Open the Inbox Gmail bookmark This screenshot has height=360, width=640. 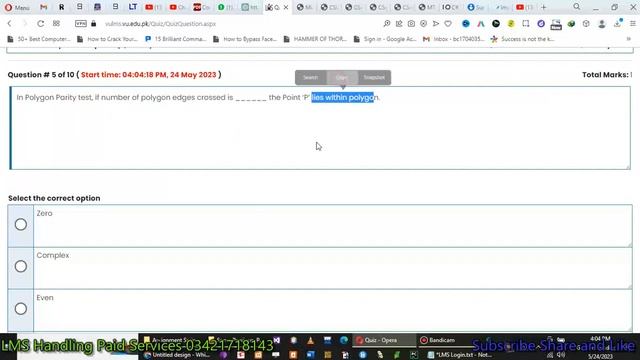(453, 39)
